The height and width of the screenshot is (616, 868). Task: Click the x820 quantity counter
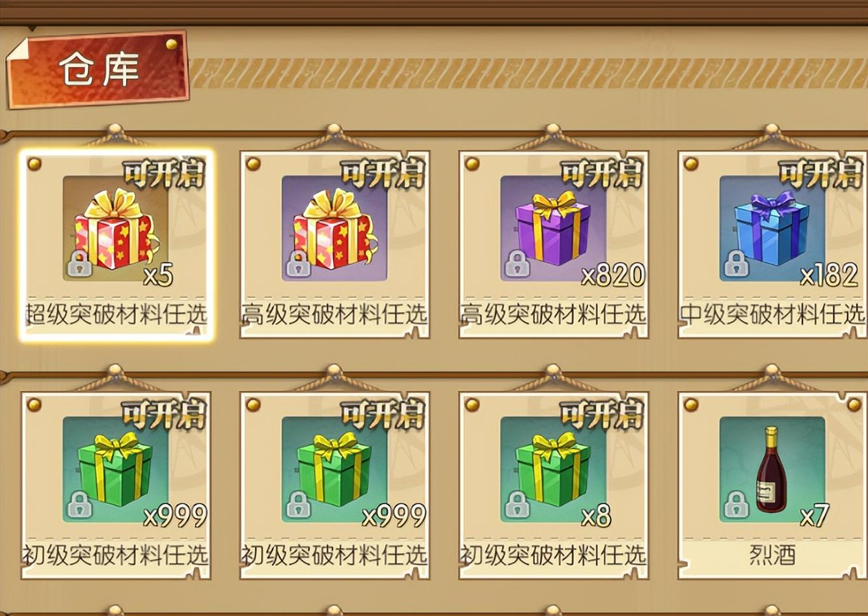(x=613, y=275)
